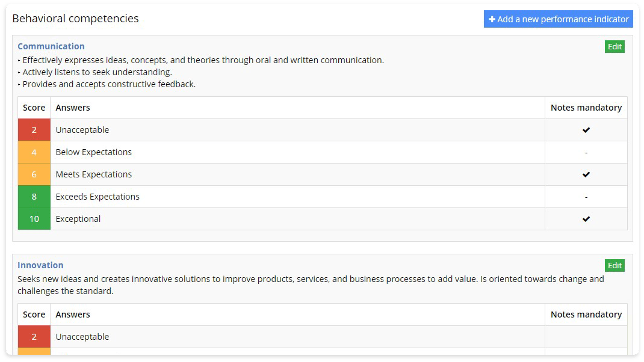Click the checkmark for Exceptional notes
Image resolution: width=644 pixels, height=362 pixels.
(586, 219)
